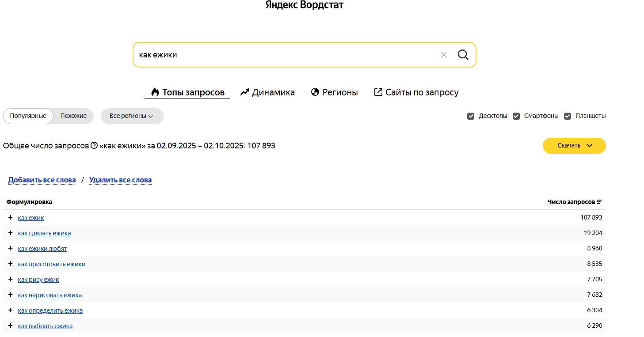Screen dimensions: 644x337
Task: Open the 'Топы запросов' tab
Action: [187, 92]
